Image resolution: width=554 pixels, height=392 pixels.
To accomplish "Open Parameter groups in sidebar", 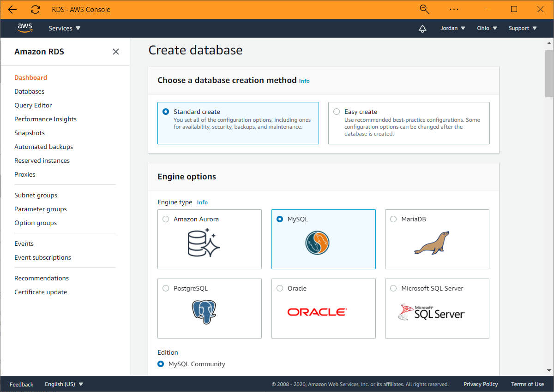I will tap(41, 209).
